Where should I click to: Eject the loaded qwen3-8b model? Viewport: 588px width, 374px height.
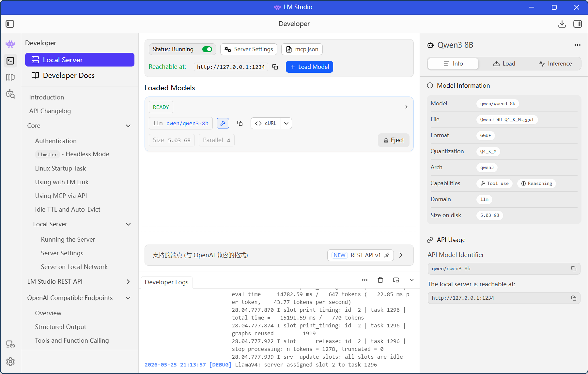click(394, 140)
